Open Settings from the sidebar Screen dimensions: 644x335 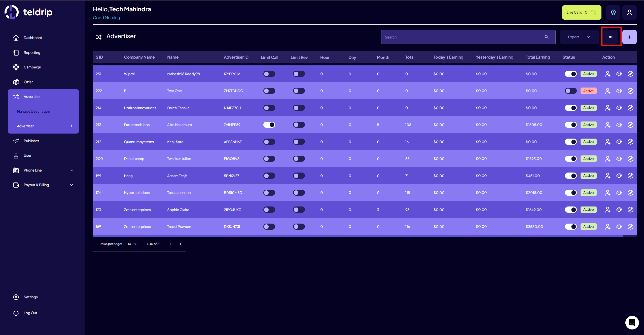coord(31,297)
